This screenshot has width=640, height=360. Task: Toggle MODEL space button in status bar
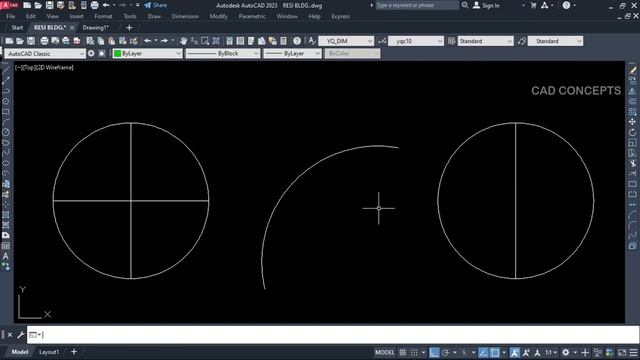pyautogui.click(x=384, y=352)
